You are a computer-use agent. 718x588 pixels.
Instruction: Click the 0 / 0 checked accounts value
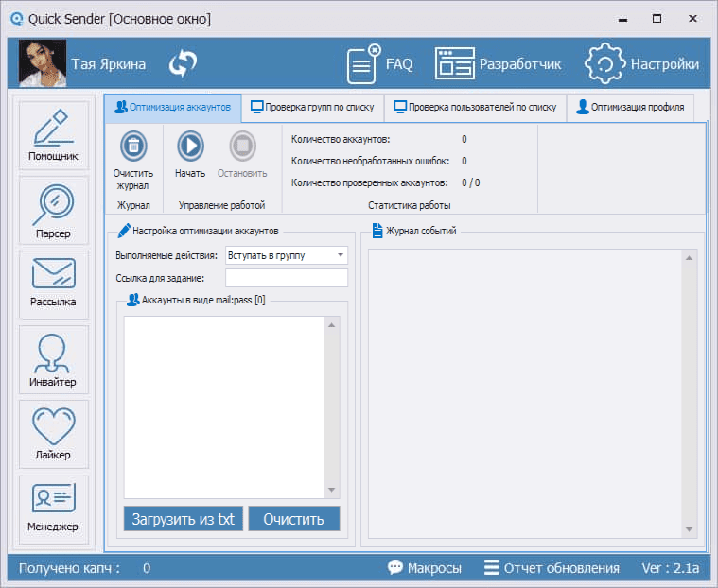tap(471, 182)
